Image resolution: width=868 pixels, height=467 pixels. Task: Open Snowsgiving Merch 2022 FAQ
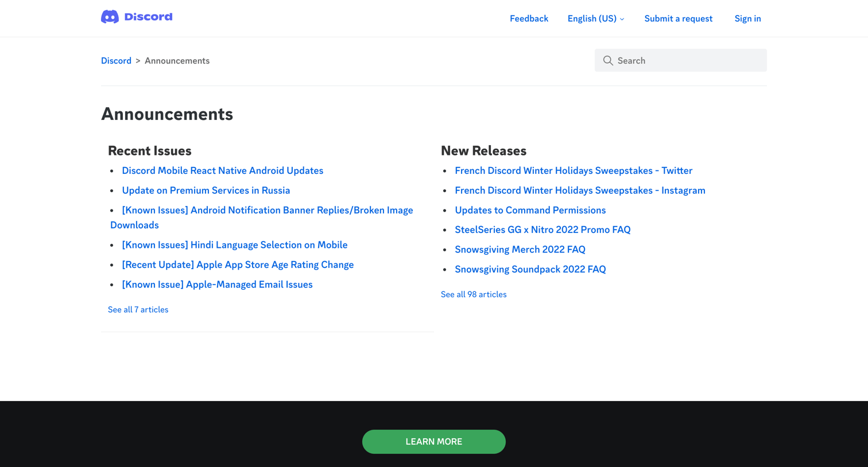520,250
